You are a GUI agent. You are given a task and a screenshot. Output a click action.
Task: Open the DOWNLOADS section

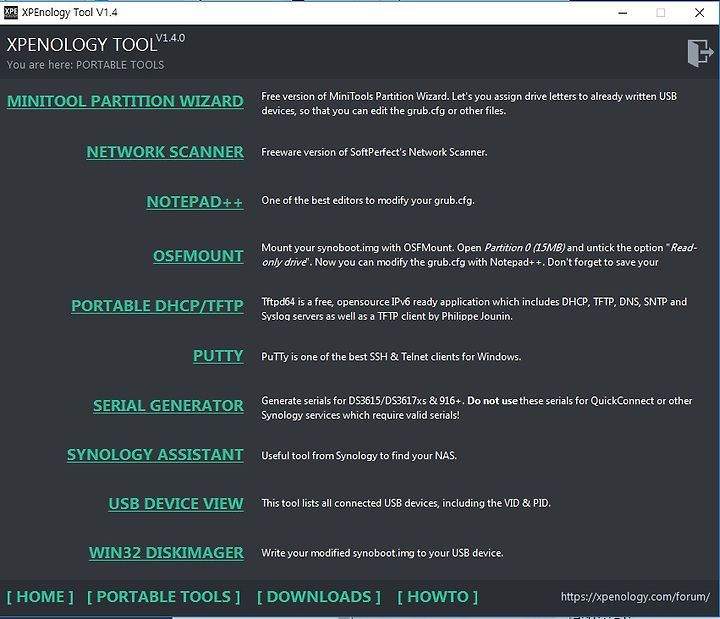pyautogui.click(x=319, y=596)
